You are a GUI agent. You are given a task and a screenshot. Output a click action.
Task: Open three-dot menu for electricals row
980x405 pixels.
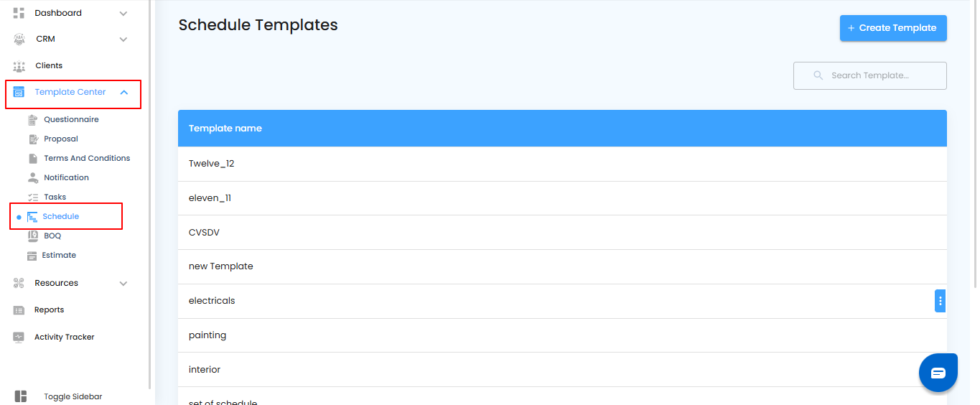[x=940, y=301]
